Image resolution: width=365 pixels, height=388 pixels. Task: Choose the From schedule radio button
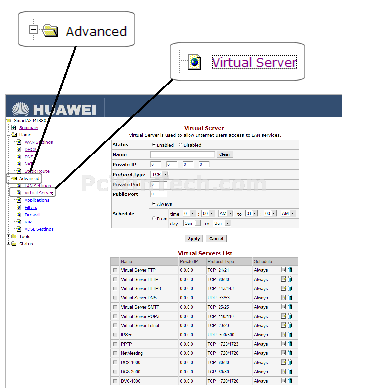point(153,219)
